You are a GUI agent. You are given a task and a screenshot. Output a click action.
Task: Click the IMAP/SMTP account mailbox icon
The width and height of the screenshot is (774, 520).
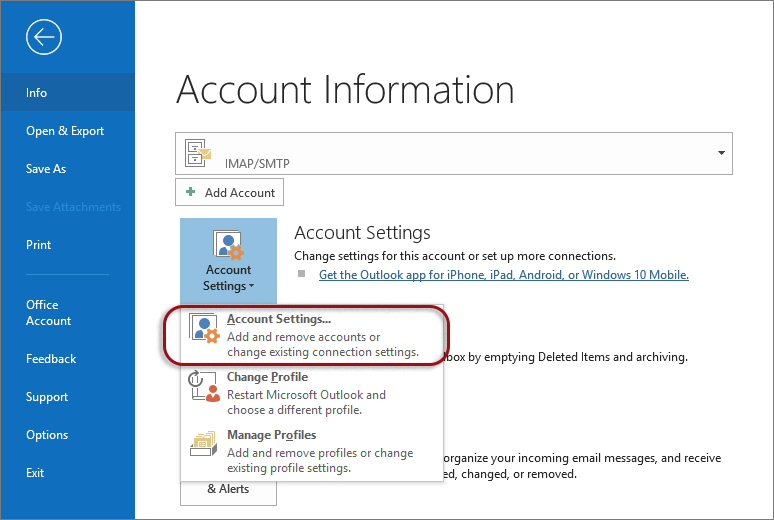pos(197,153)
